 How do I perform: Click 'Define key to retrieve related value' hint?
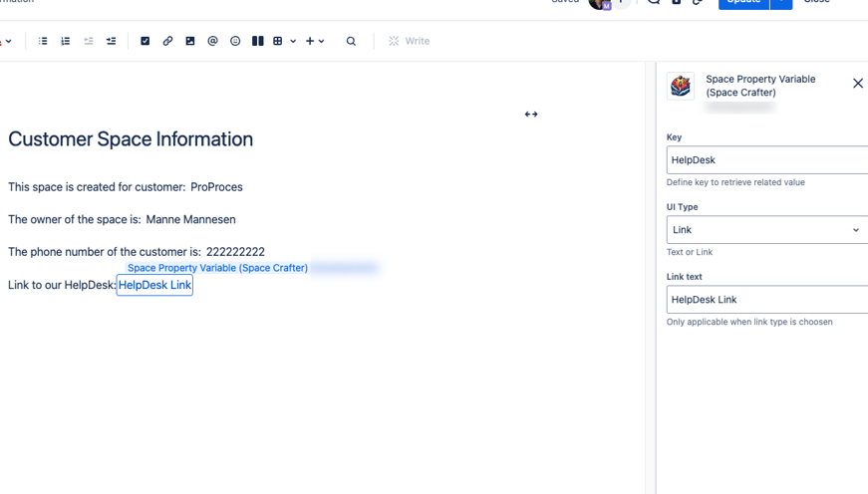tap(735, 182)
